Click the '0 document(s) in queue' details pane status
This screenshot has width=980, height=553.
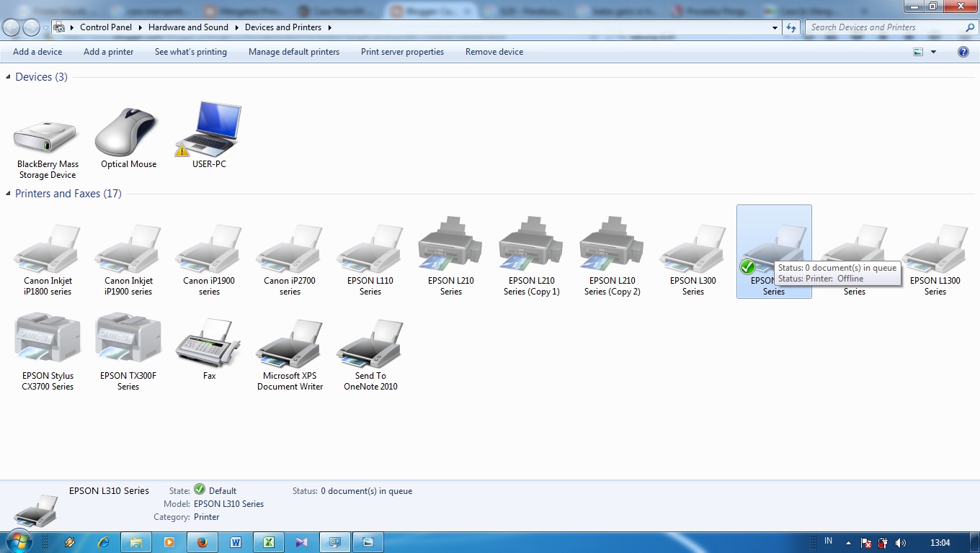pyautogui.click(x=366, y=491)
